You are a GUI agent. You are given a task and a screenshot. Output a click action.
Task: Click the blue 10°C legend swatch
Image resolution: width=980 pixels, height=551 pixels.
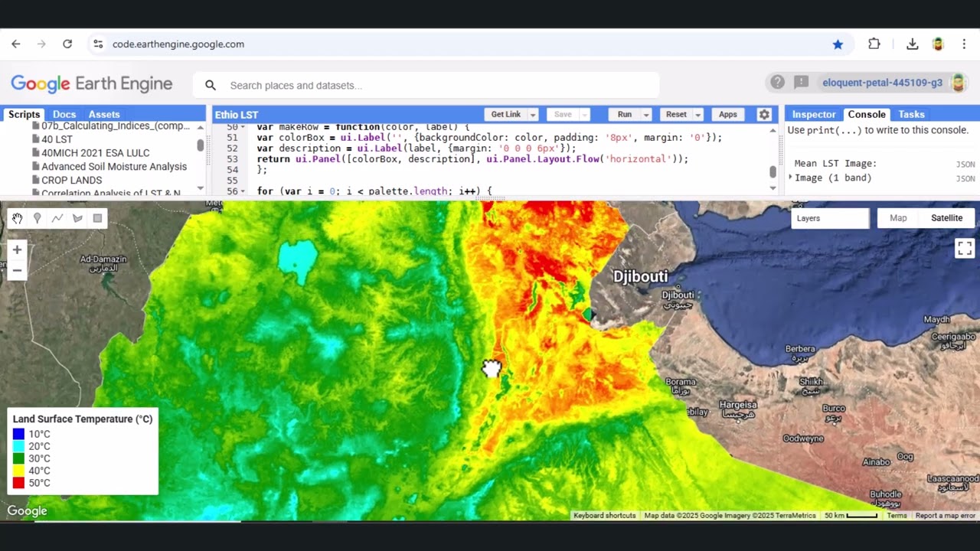tap(19, 434)
